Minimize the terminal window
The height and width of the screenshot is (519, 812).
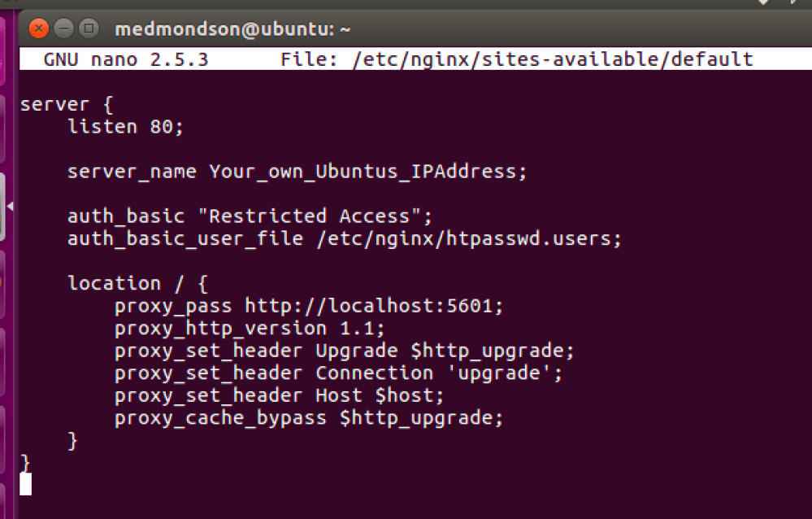click(x=63, y=29)
